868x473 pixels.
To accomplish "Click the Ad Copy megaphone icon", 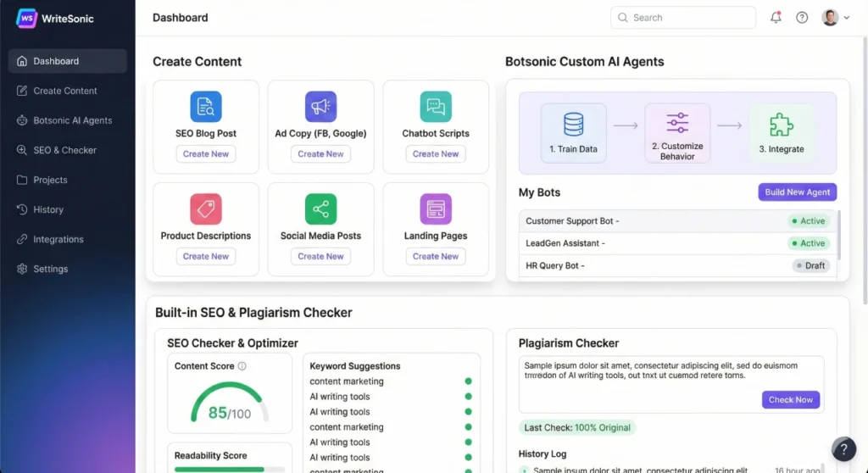I will pos(320,106).
